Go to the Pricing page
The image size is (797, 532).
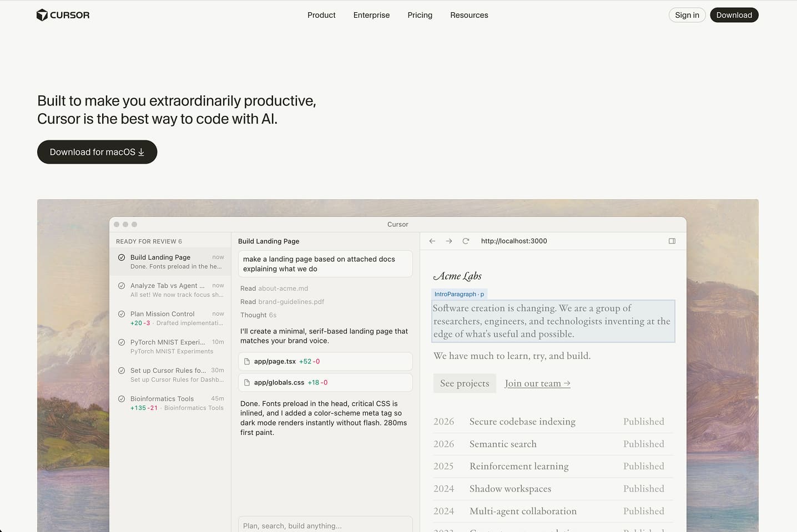[420, 15]
